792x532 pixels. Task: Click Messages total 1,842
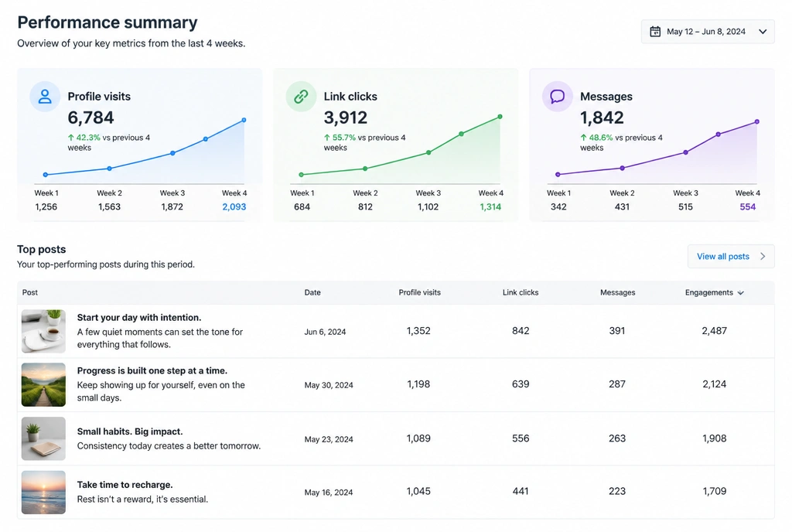[x=602, y=118]
